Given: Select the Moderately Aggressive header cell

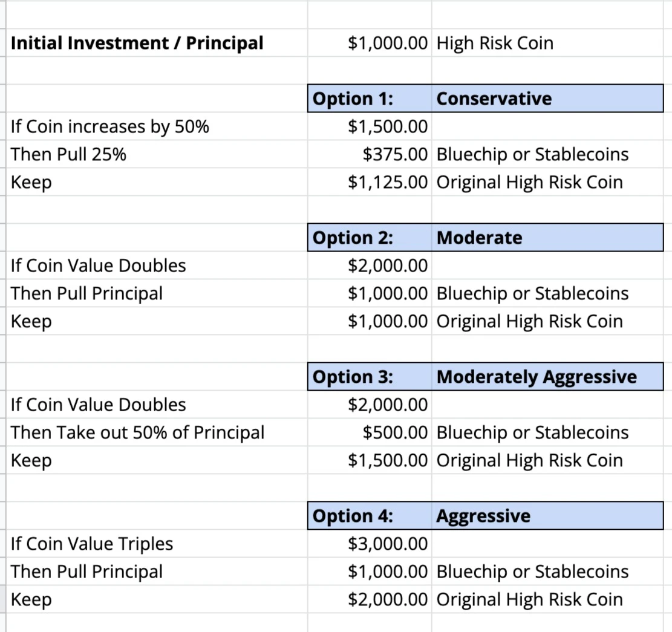Looking at the screenshot, I should point(547,377).
